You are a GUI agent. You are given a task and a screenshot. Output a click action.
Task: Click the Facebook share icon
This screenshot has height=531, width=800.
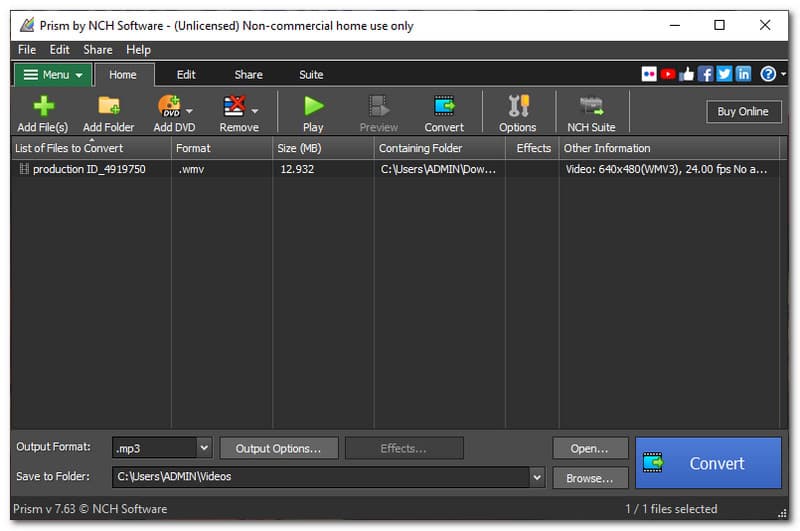click(x=706, y=74)
